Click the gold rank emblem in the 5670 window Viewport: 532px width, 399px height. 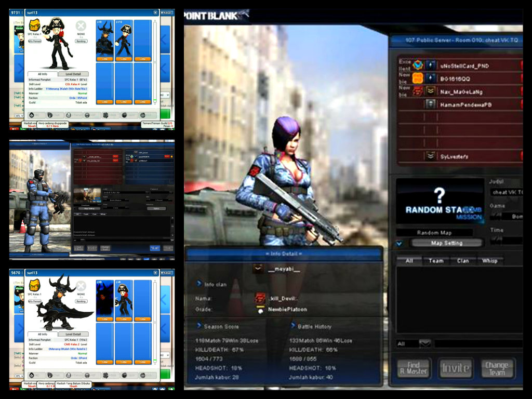tap(34, 285)
